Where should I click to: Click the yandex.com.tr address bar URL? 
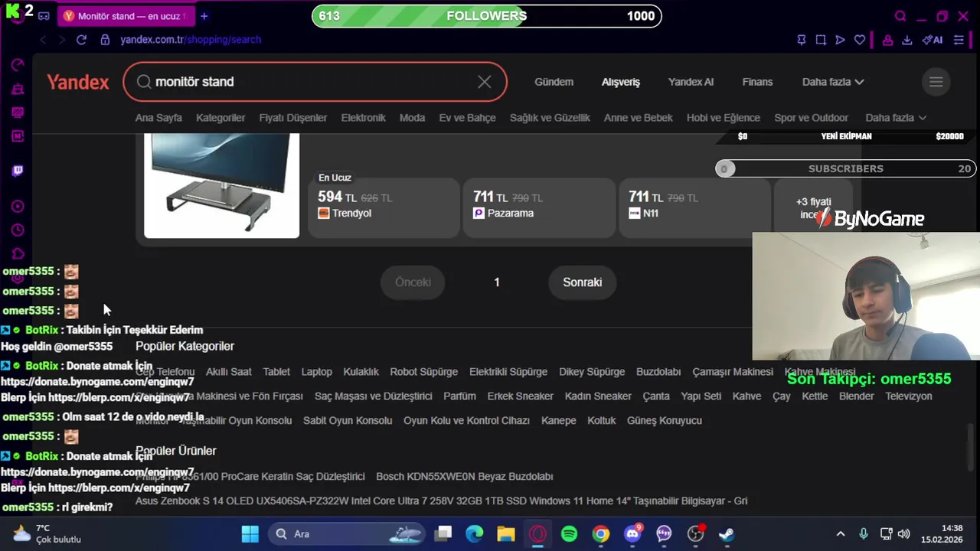coord(191,39)
